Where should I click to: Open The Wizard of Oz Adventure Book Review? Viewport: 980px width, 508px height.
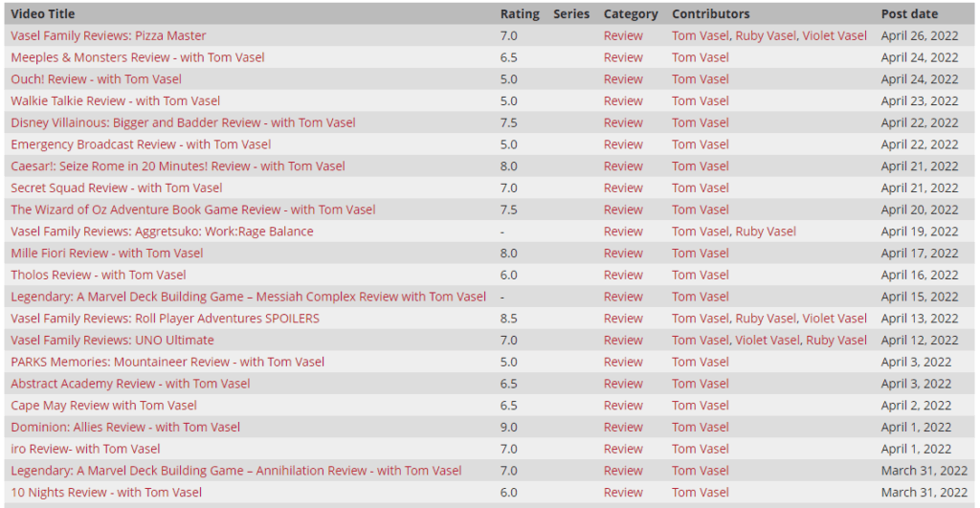192,210
